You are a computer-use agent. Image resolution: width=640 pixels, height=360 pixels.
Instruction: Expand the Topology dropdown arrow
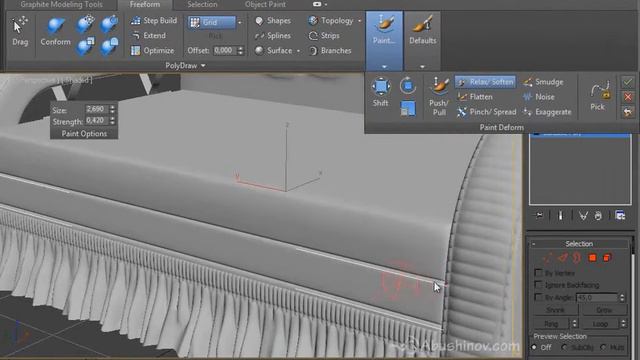pyautogui.click(x=360, y=21)
